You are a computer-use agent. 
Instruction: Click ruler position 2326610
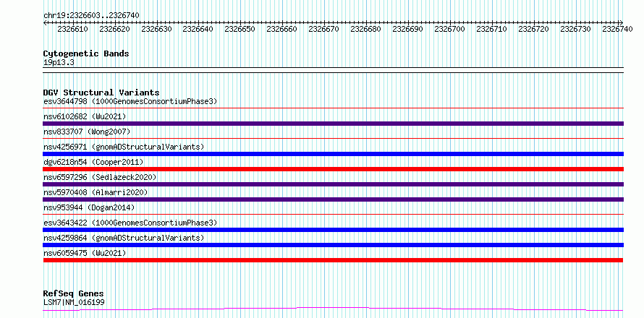[x=72, y=29]
